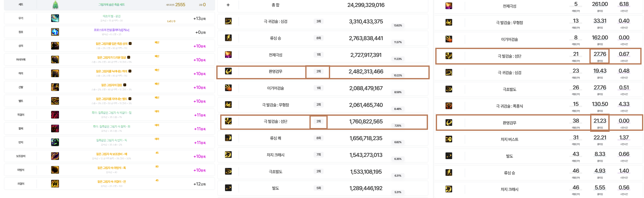
Task: Click the 보조장비 sub-equipment item icon
Action: point(55,156)
